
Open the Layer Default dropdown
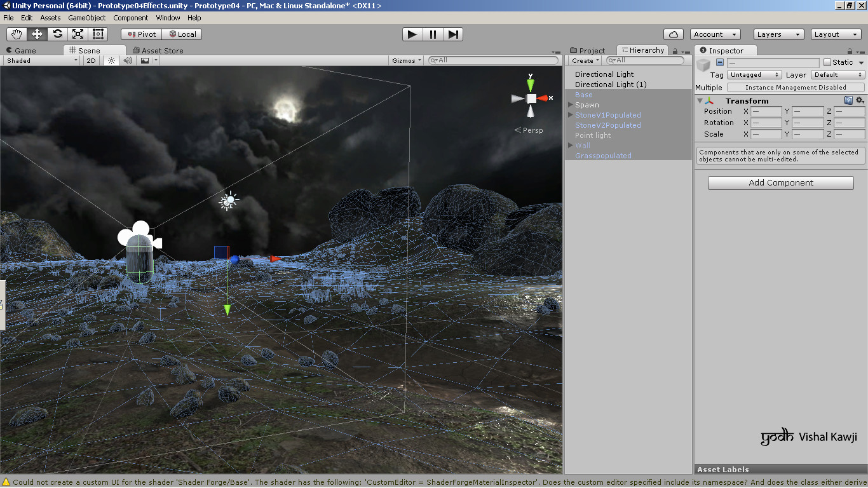click(x=837, y=74)
